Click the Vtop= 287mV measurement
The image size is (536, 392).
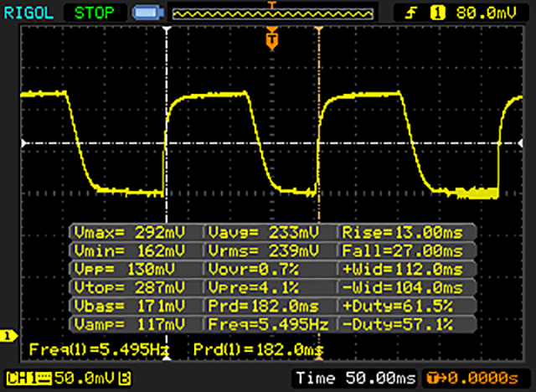(x=130, y=288)
